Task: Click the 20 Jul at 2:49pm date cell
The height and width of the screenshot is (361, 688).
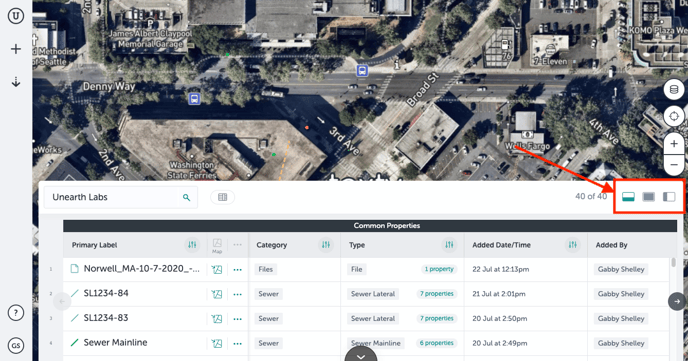Action: (x=500, y=343)
